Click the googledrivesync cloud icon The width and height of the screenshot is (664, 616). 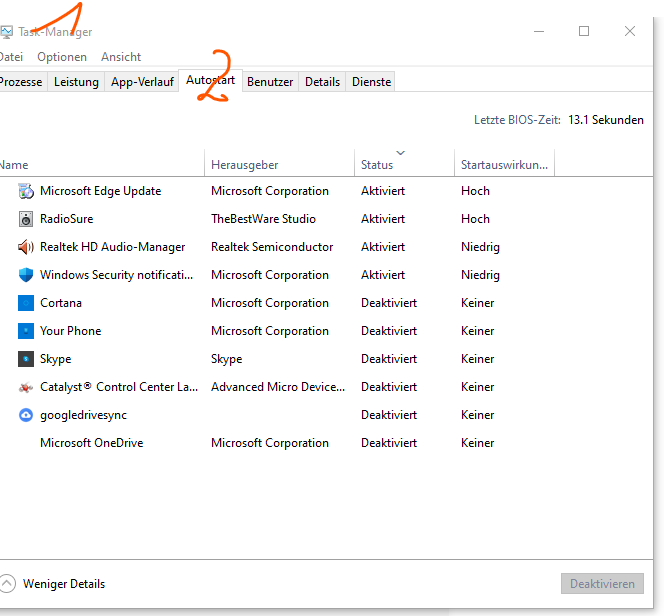pyautogui.click(x=26, y=415)
